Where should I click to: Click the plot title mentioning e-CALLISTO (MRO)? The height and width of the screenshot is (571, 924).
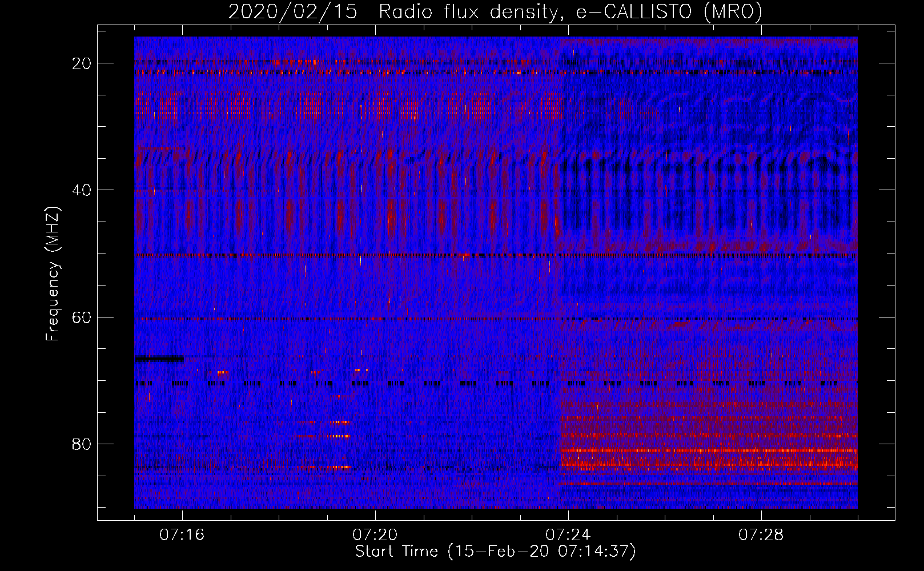coord(495,11)
